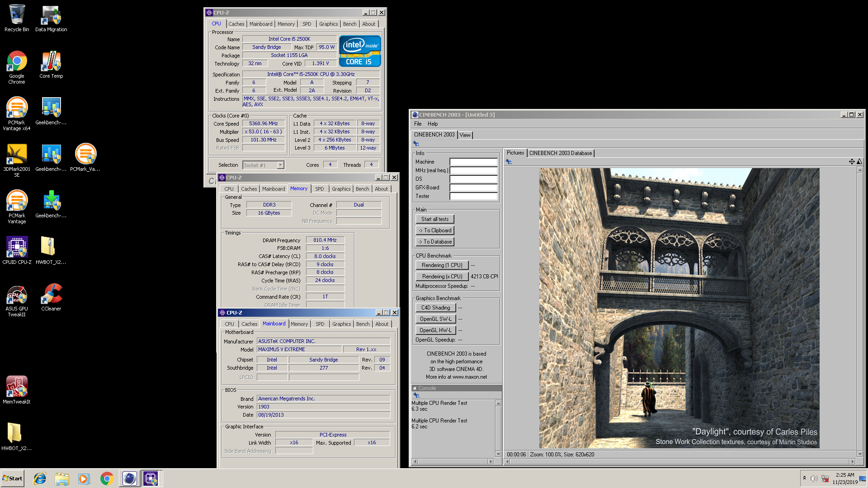Click the Start all tests button
Viewport: 868px width, 488px height.
[435, 219]
